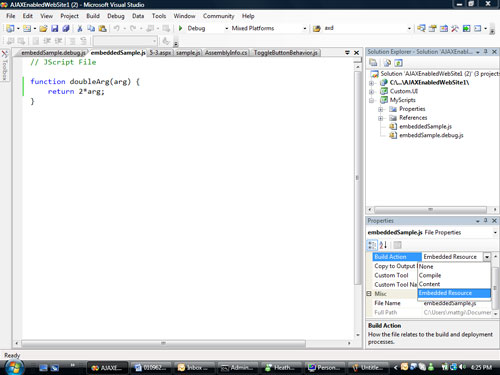The image size is (500, 375).
Task: Open the Build Action dropdown arrow
Action: point(487,257)
